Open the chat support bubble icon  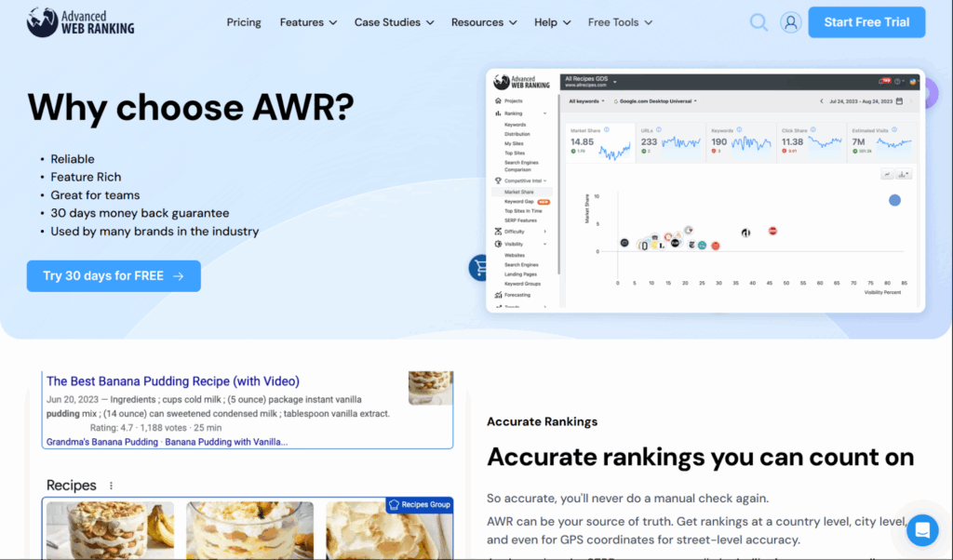(921, 530)
